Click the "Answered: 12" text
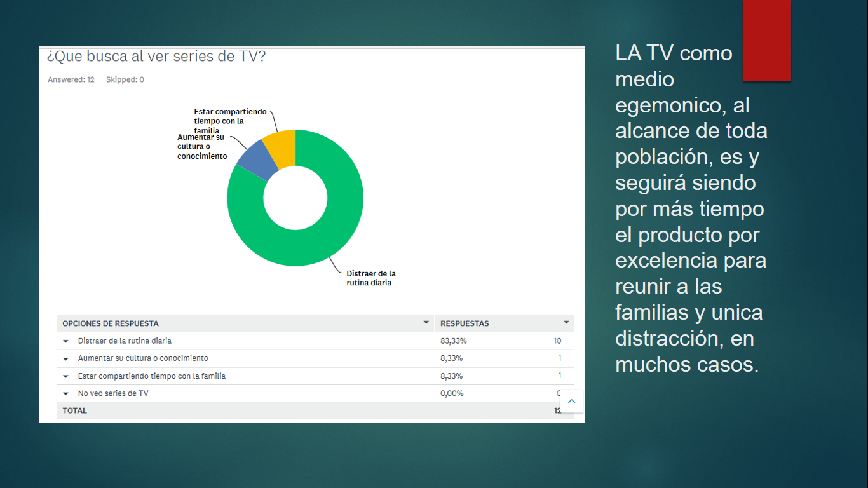This screenshot has height=488, width=868. pyautogui.click(x=71, y=79)
